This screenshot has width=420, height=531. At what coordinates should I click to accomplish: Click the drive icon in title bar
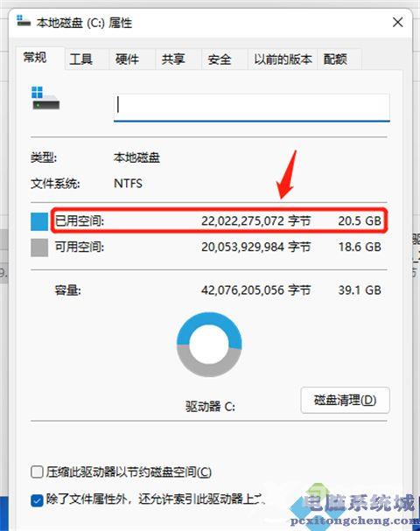pos(23,21)
